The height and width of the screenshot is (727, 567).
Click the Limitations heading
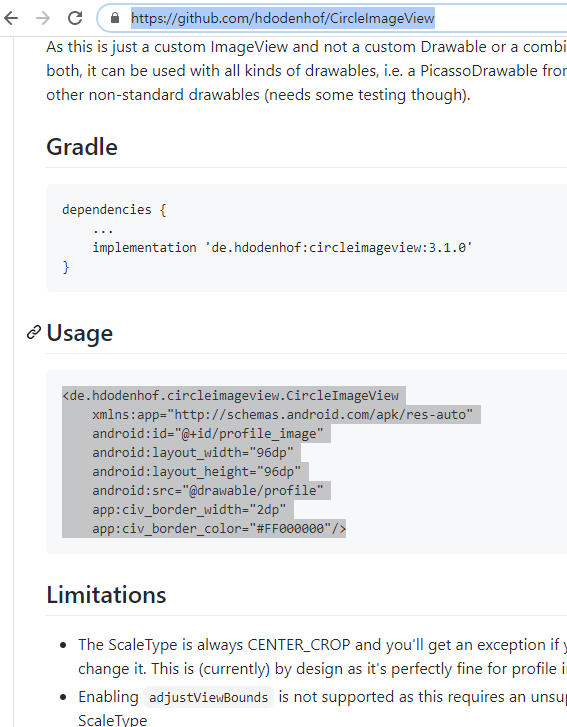pos(106,595)
